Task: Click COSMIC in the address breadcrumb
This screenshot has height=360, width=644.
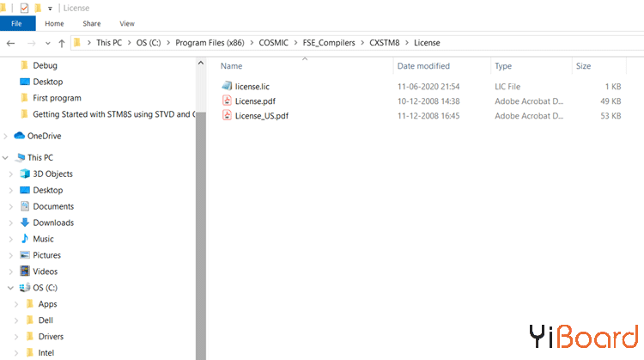Action: tap(275, 43)
